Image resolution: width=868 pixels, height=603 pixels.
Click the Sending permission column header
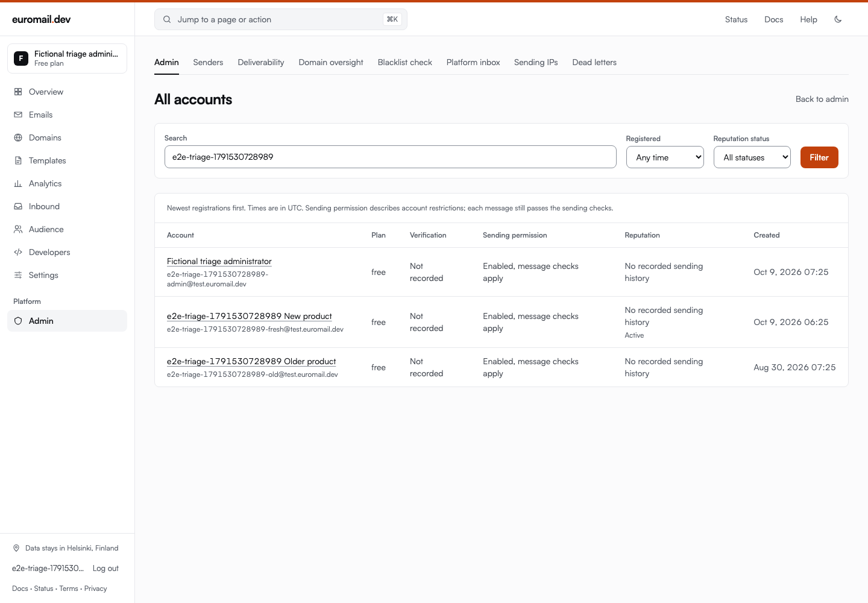tap(515, 235)
